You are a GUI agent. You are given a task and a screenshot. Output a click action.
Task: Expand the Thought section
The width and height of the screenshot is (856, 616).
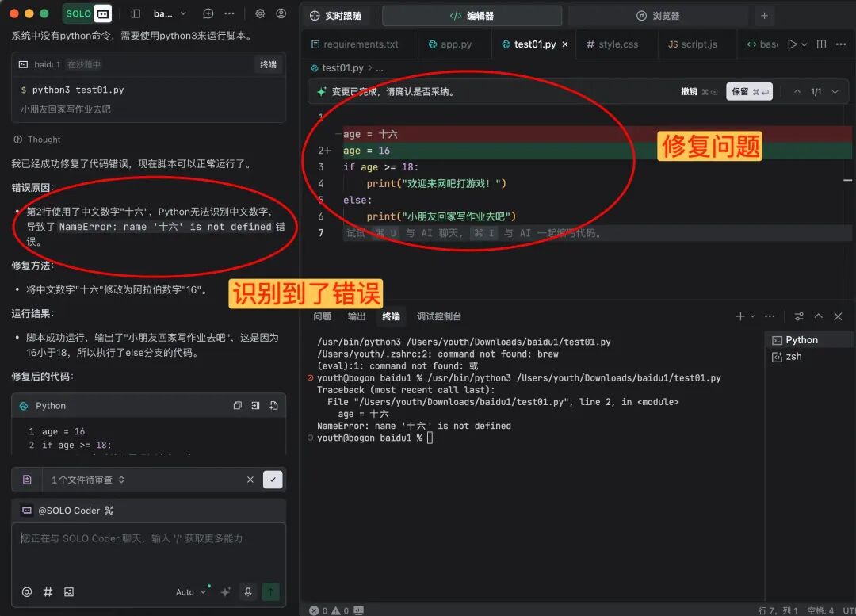tap(37, 140)
